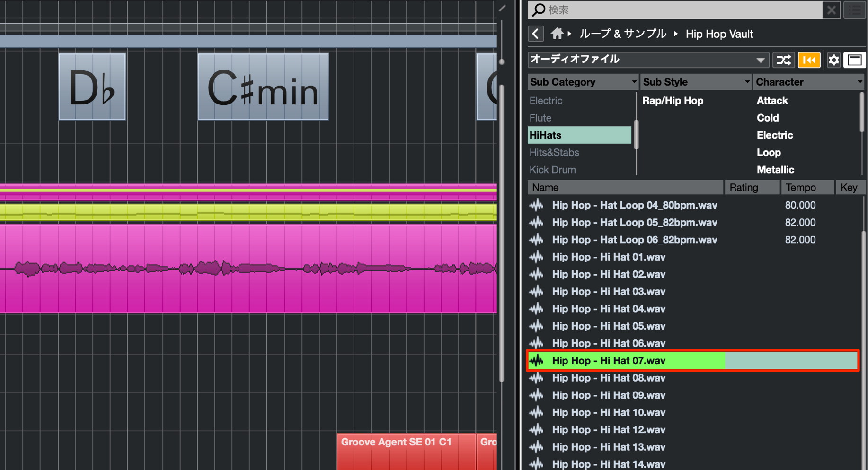This screenshot has width=868, height=470.
Task: Click the list view icon next to search
Action: point(855,10)
